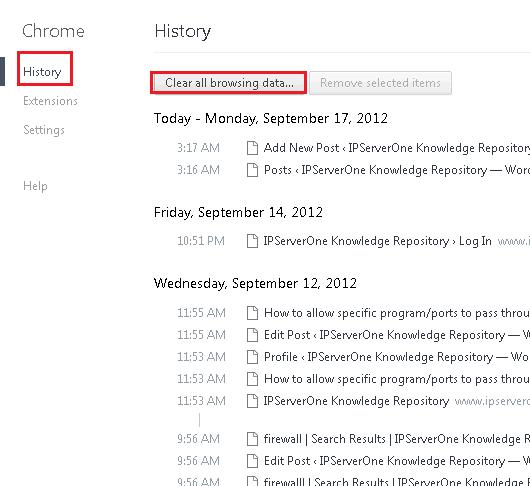The image size is (530, 486).
Task: Open the Posts ‹ IPServerOne history entry
Action: coord(396,170)
